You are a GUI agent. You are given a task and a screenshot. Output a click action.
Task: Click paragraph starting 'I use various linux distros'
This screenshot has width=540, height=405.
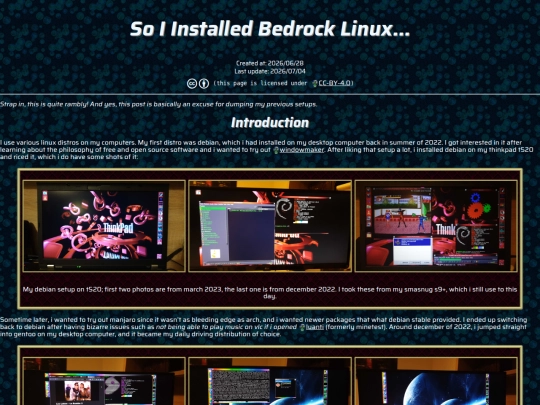(x=267, y=150)
